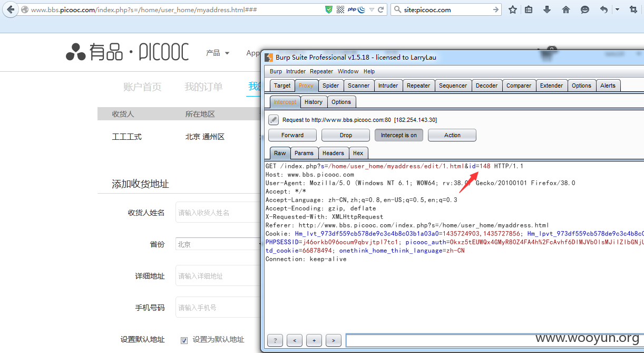Click the PICOOC logo
Image resolution: width=644 pixels, height=353 pixels.
pos(127,52)
